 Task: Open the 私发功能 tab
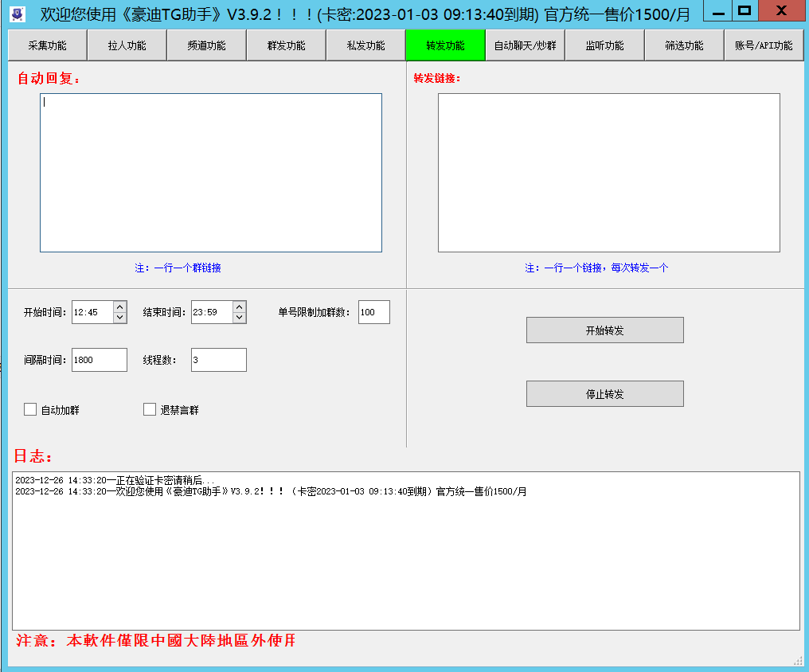(365, 45)
